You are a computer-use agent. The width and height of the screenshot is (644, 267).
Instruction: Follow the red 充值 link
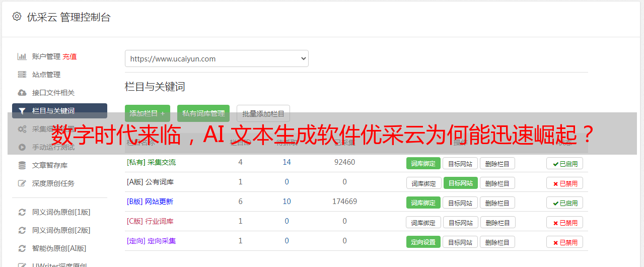point(69,56)
